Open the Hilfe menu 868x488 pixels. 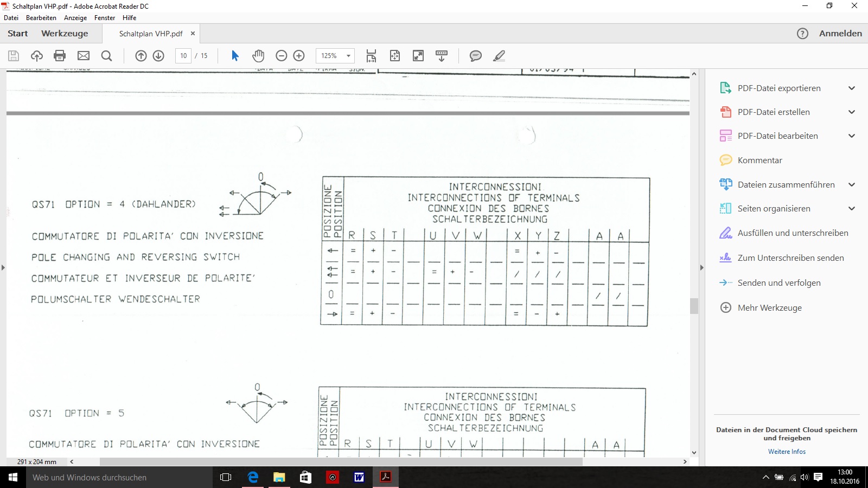[129, 18]
